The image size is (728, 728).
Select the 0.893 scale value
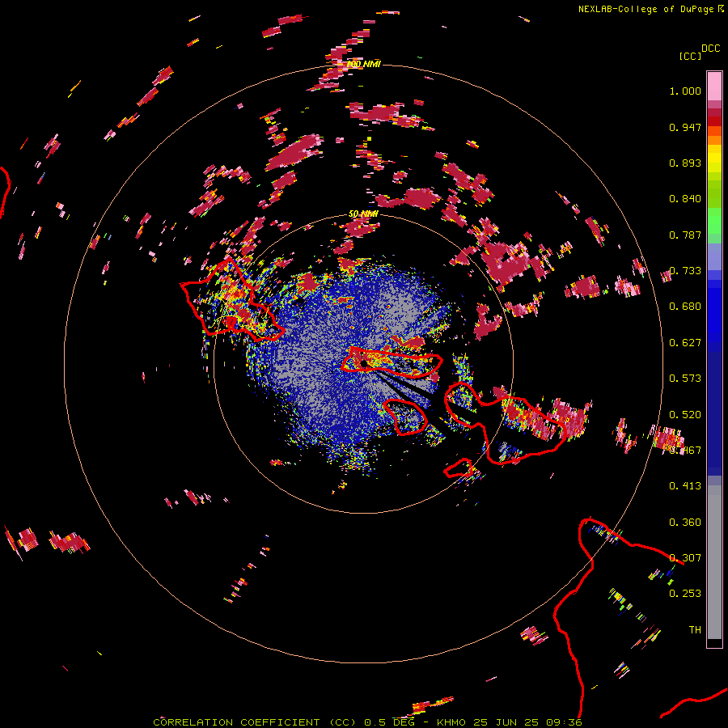click(x=685, y=163)
